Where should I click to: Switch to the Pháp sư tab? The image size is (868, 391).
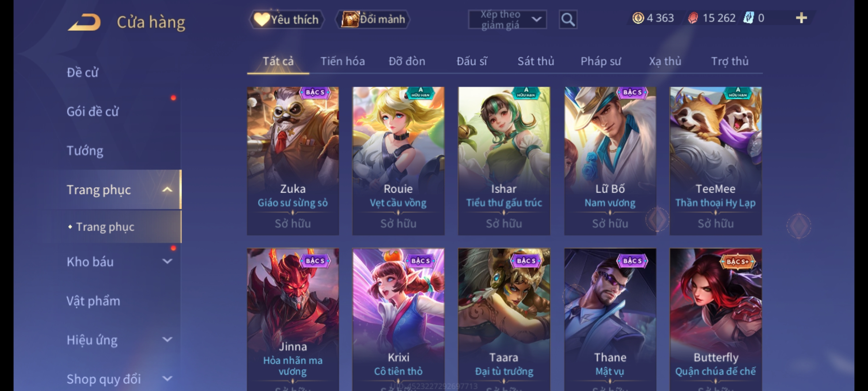click(x=601, y=61)
